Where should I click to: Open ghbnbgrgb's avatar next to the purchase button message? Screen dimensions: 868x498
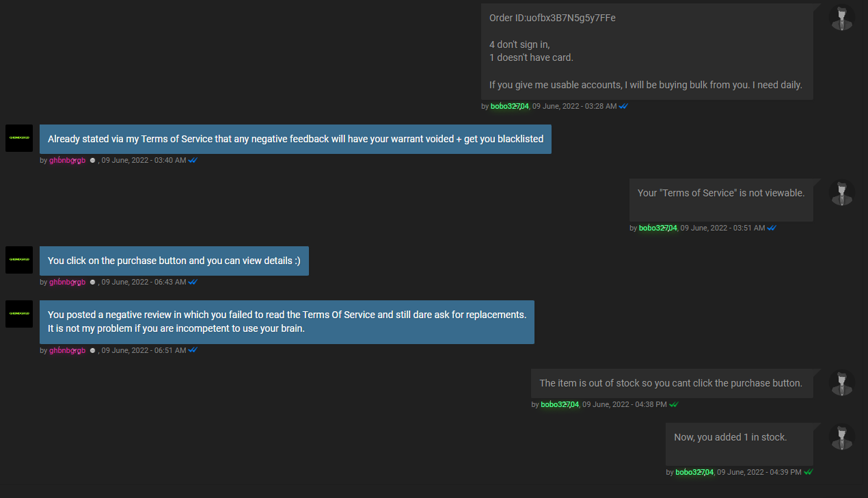tap(19, 260)
